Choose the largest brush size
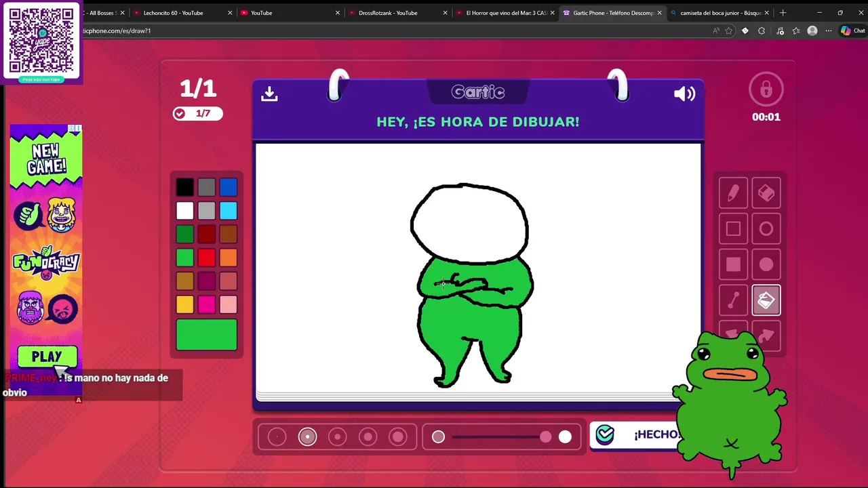Image resolution: width=868 pixels, height=488 pixels. pyautogui.click(x=398, y=437)
